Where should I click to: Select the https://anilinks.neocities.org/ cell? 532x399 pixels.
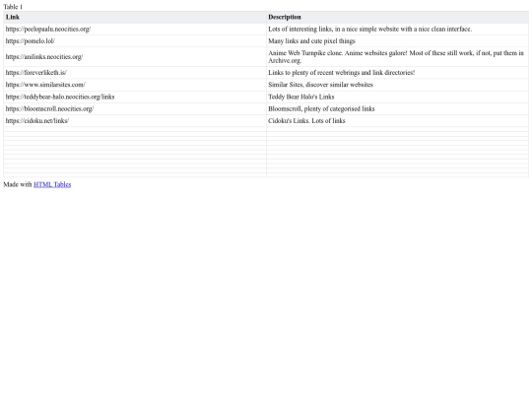(x=135, y=57)
